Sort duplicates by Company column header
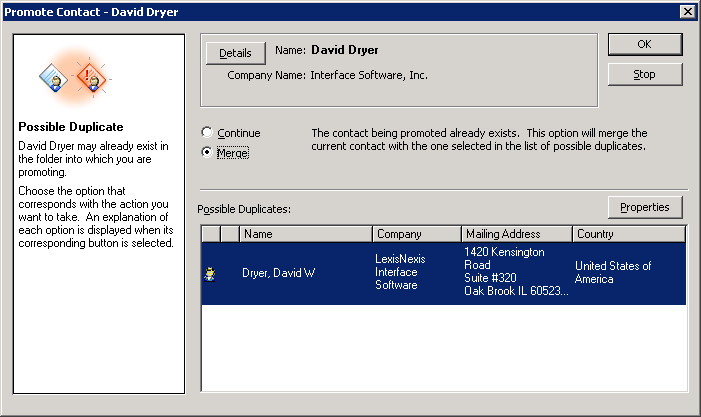The height and width of the screenshot is (417, 701). [416, 234]
